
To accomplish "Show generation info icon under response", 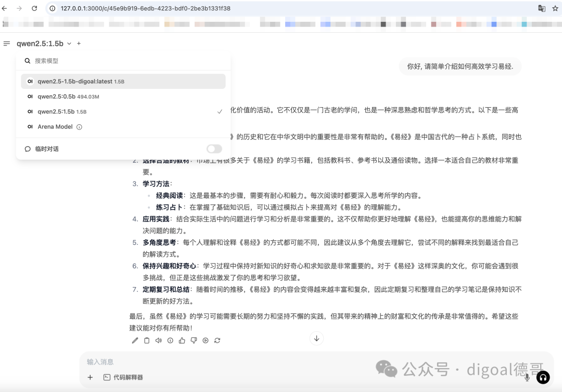I will pos(170,341).
